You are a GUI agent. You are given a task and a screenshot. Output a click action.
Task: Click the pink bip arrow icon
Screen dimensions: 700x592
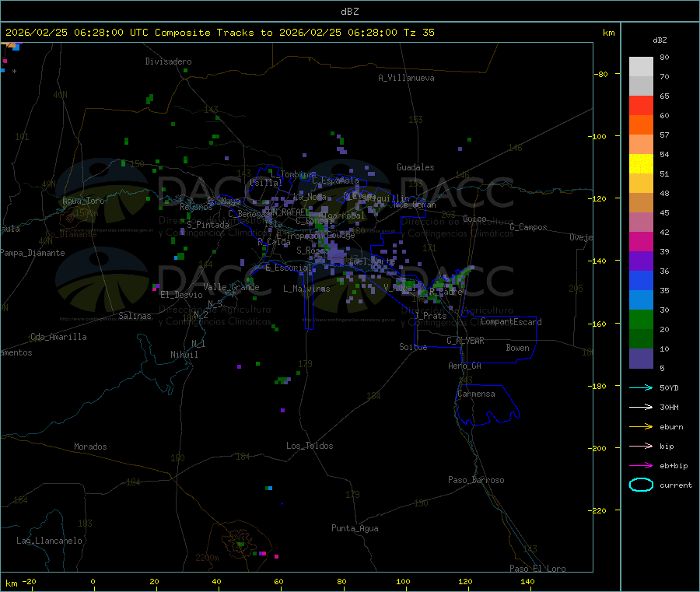[641, 446]
